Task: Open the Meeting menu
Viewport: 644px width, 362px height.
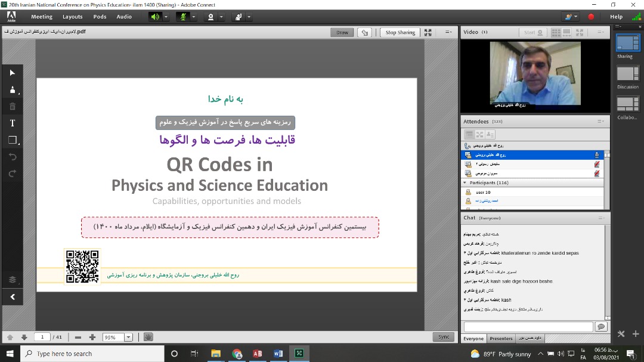Action: pos(42,17)
